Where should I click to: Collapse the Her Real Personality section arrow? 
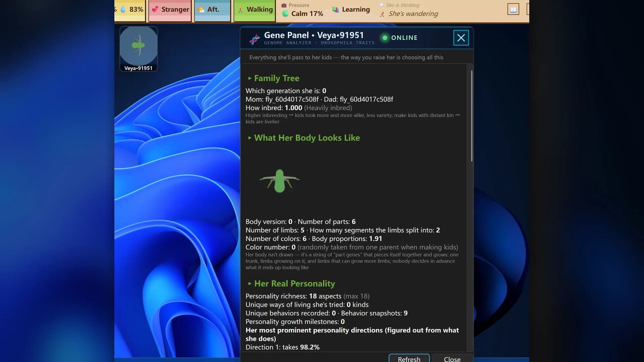[250, 284]
